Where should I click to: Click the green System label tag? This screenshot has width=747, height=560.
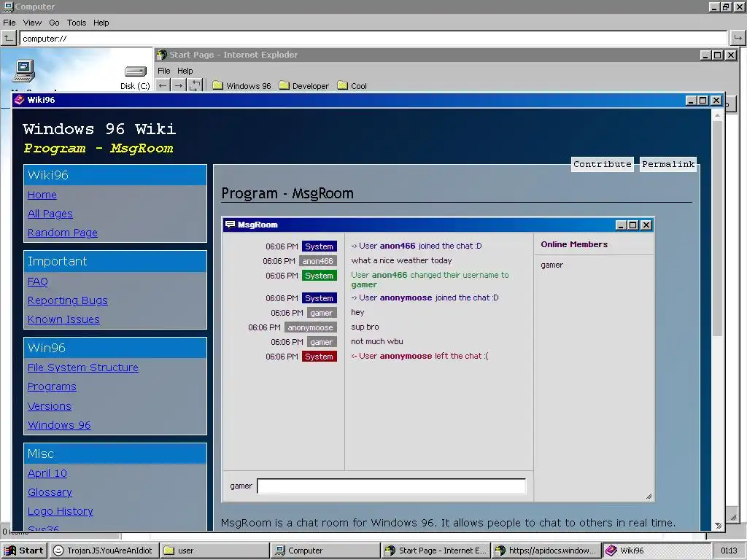click(320, 276)
